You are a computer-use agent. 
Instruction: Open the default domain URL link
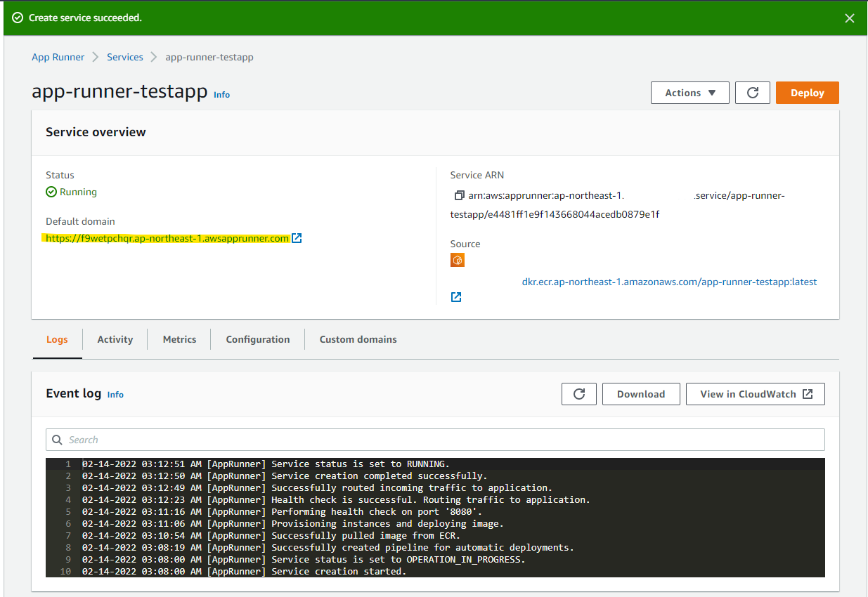tap(166, 238)
